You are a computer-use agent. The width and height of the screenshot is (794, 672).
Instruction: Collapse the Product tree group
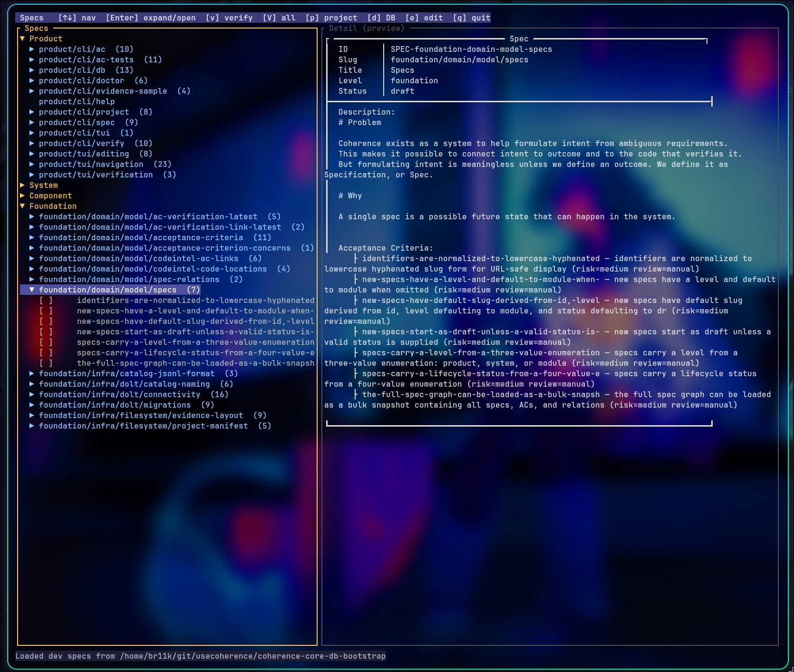(22, 39)
